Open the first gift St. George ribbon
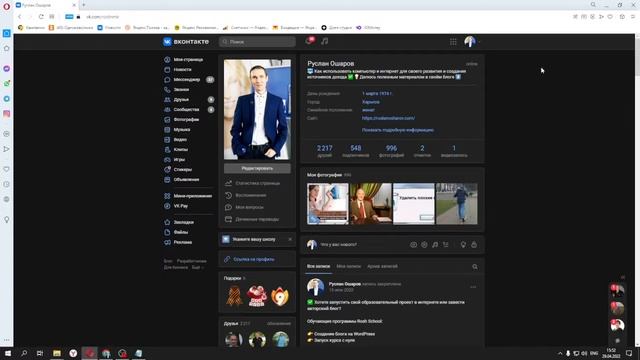This screenshot has width=640, height=360. click(x=234, y=296)
